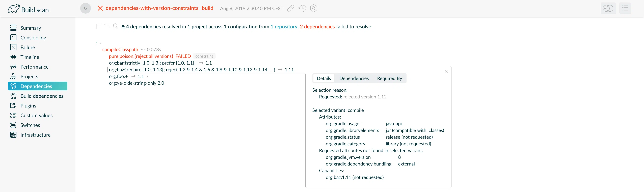Open the compare build scans icon
This screenshot has width=644, height=192.
[608, 8]
